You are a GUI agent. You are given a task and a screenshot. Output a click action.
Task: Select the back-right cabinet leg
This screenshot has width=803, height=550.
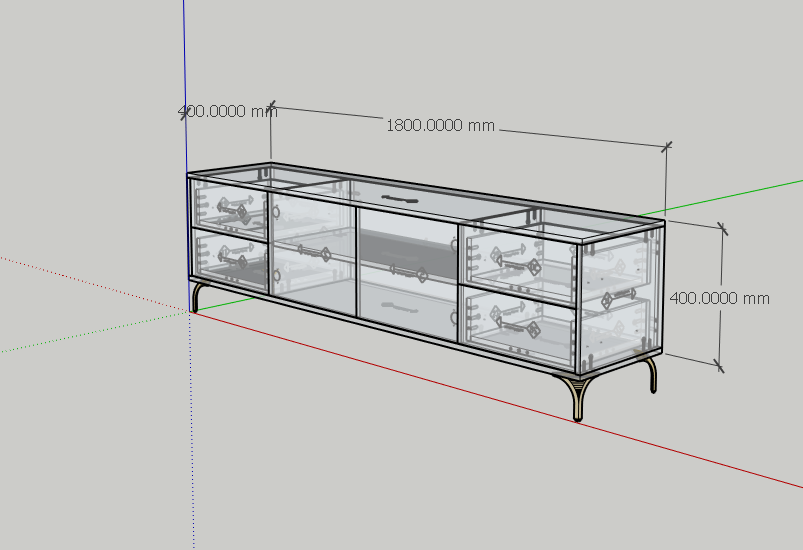click(x=652, y=374)
